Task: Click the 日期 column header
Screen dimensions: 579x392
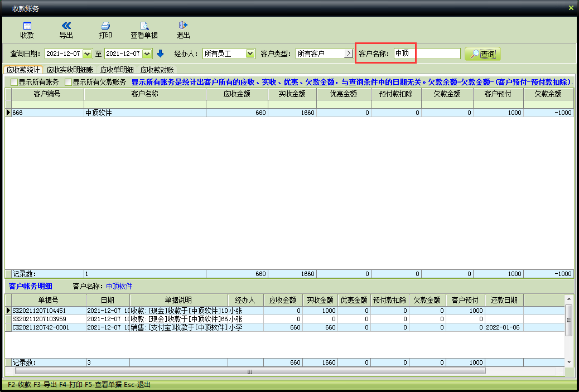Action: coord(108,301)
